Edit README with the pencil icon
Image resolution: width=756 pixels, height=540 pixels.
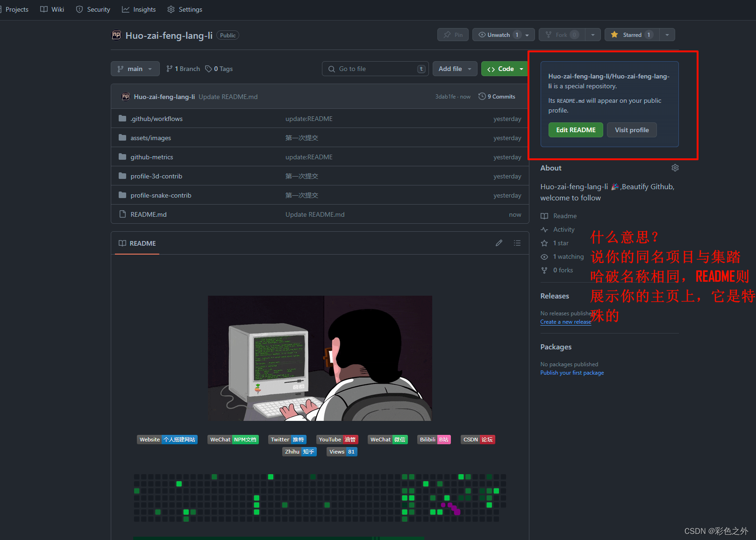(x=499, y=243)
